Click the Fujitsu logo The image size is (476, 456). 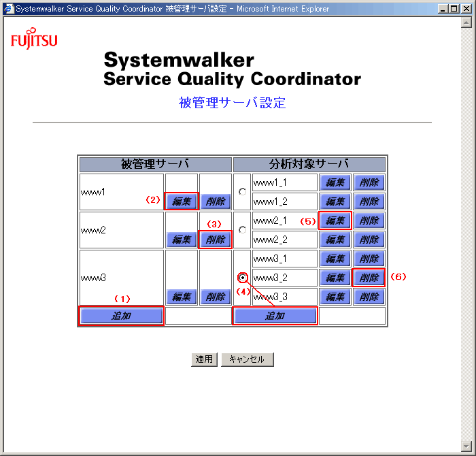coord(34,39)
